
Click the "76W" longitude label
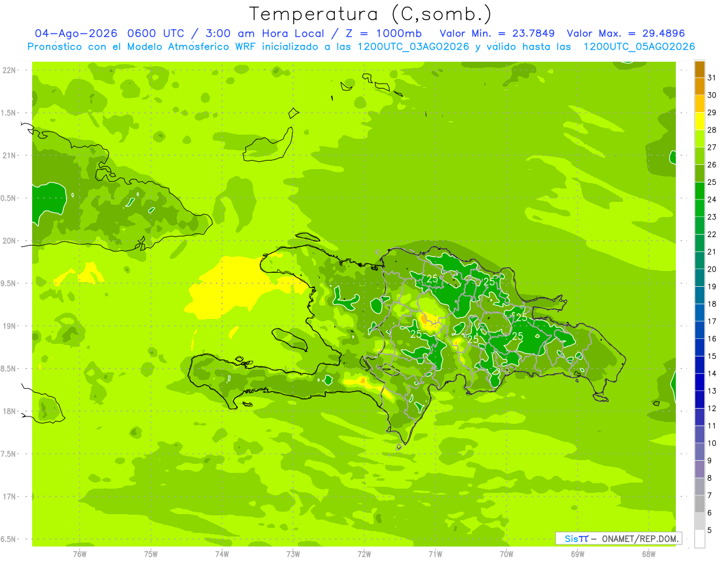[x=80, y=554]
